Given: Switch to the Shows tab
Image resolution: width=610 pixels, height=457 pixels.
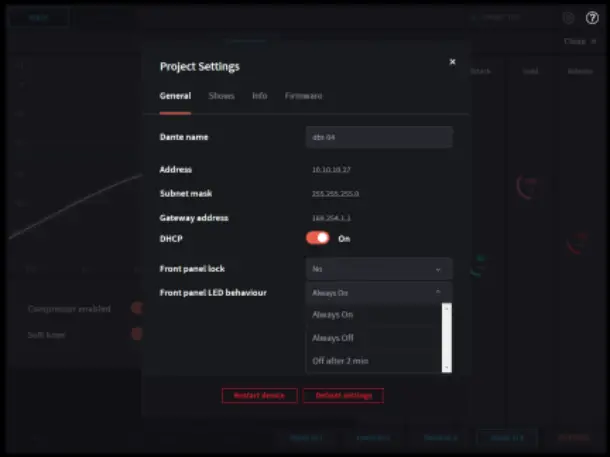Looking at the screenshot, I should tap(221, 96).
